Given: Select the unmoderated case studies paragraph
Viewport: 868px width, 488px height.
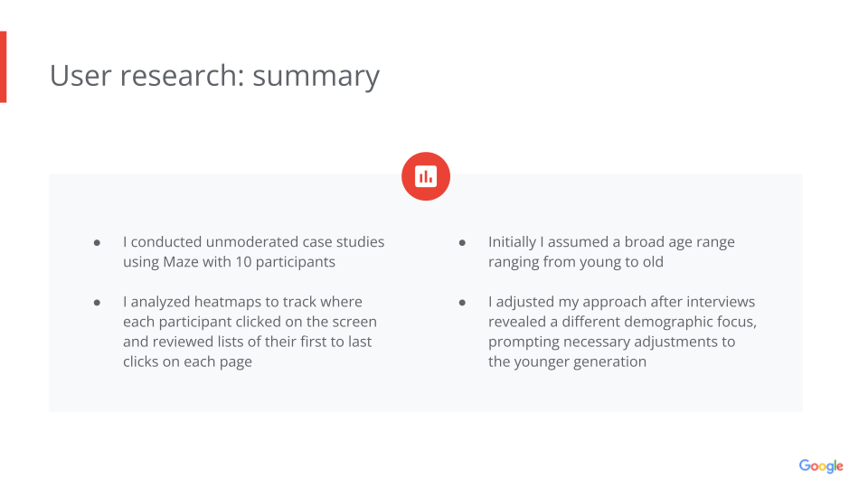Looking at the screenshot, I should 253,252.
